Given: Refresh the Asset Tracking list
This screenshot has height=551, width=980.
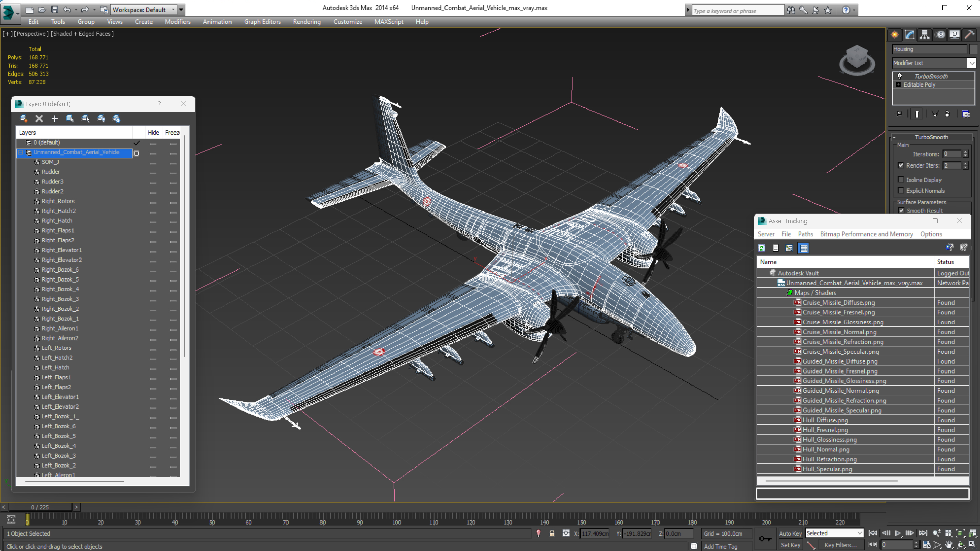Looking at the screenshot, I should coord(762,248).
